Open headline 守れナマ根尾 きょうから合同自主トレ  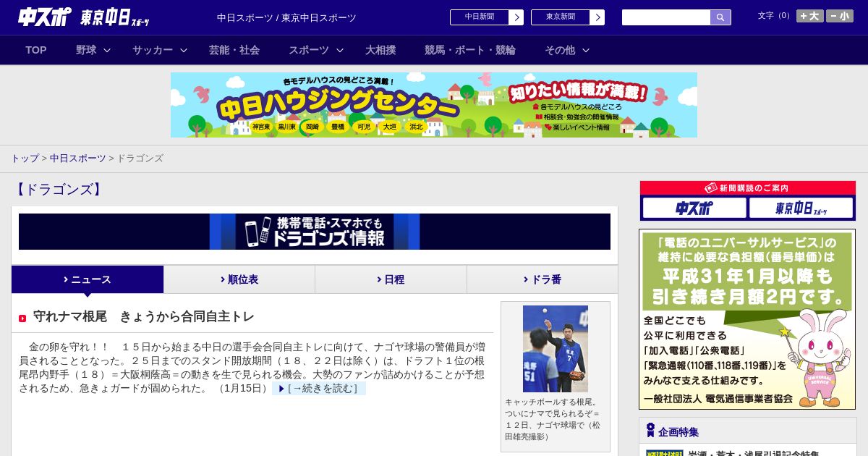[144, 317]
